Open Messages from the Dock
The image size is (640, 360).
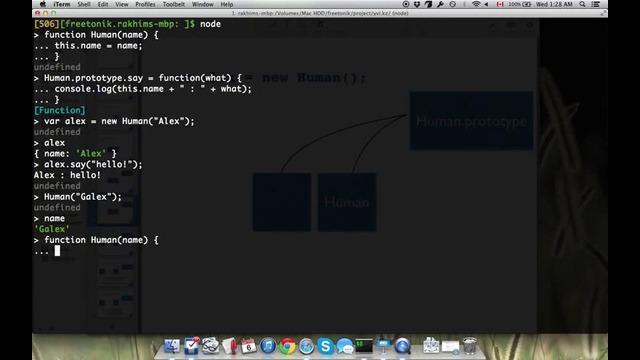coord(345,346)
